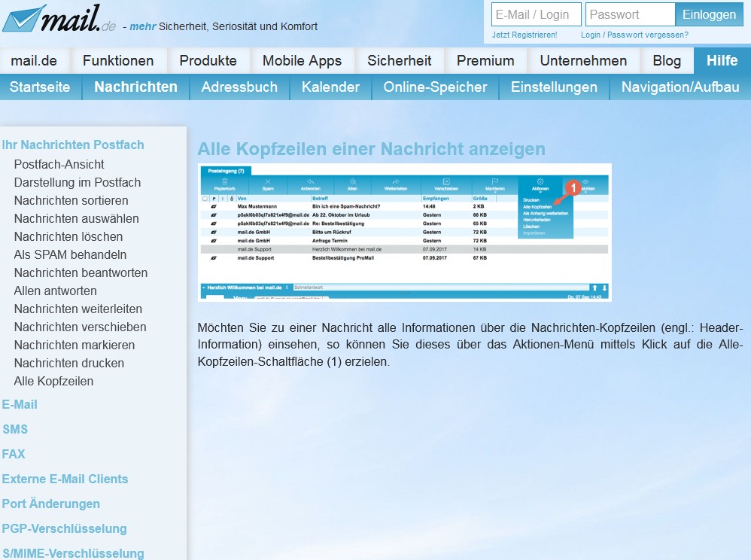Open Nachrichten drucken topic
751x560 pixels.
[x=69, y=363]
